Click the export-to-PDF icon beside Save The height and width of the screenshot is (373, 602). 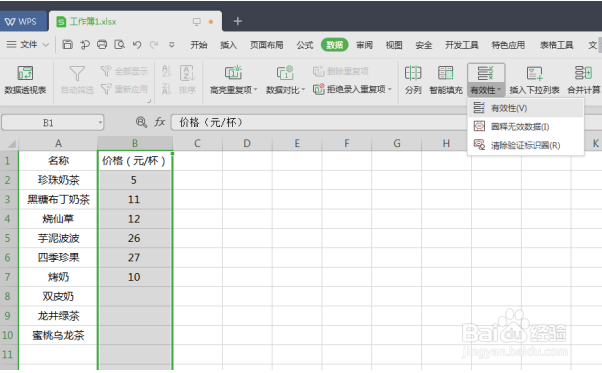click(85, 45)
